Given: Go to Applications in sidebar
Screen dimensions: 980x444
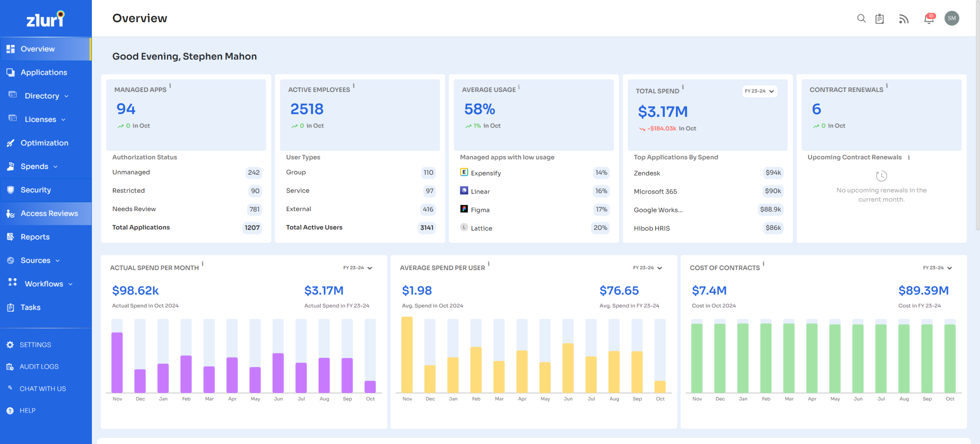Looking at the screenshot, I should tap(44, 72).
